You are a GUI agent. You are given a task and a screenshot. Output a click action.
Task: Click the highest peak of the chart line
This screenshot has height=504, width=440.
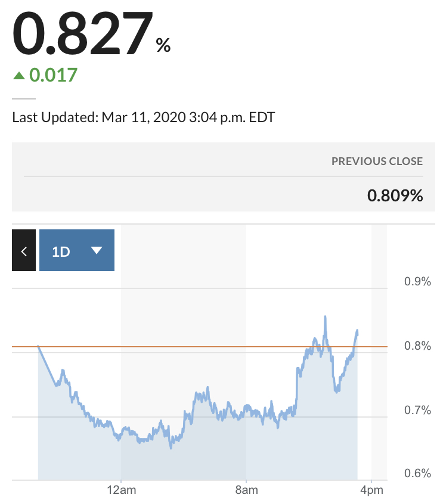325,317
